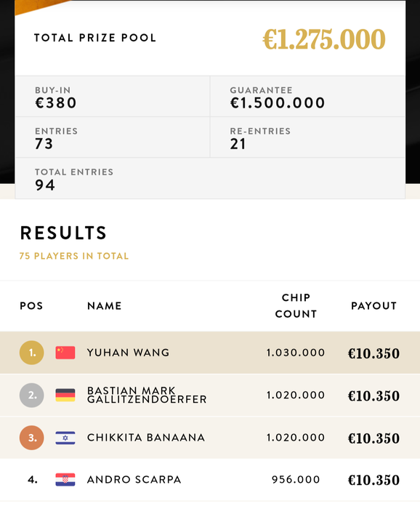Open player Bastian Mark Gallitzendoerfer

click(x=147, y=395)
